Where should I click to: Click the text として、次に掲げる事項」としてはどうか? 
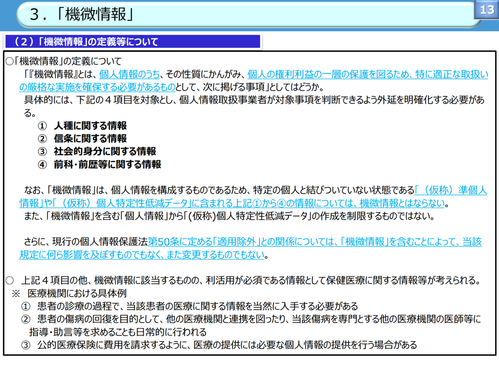(249, 87)
